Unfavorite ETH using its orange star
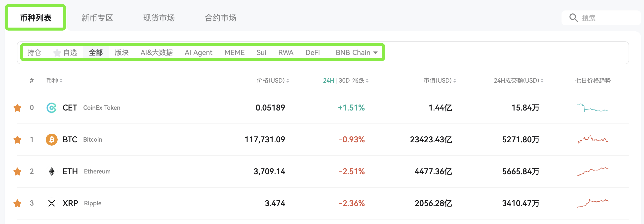The image size is (644, 224). (x=17, y=171)
